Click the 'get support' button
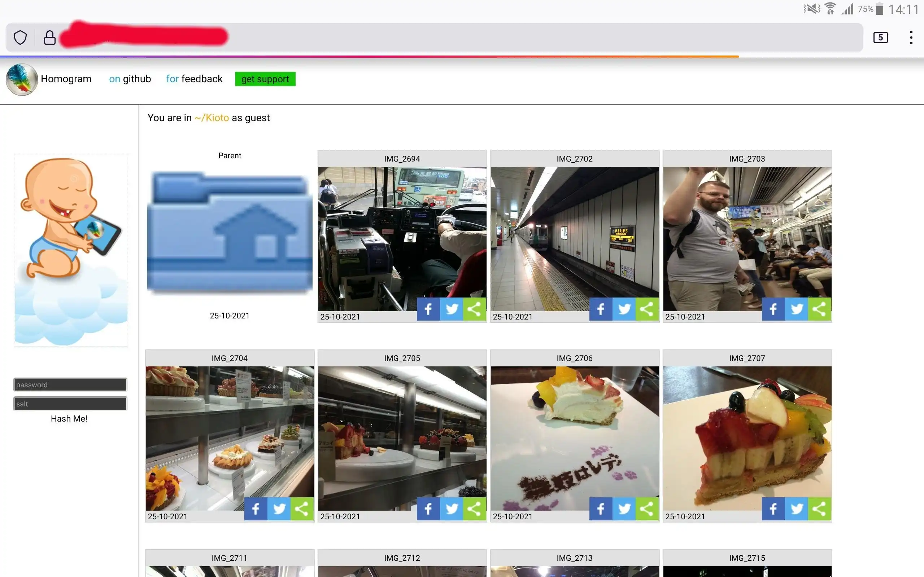Screen dimensions: 924x577 pos(265,79)
